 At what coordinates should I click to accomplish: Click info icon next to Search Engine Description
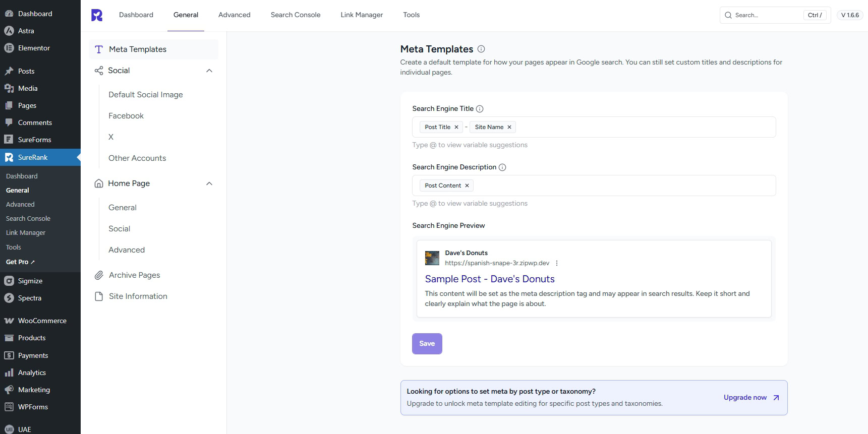tap(502, 167)
